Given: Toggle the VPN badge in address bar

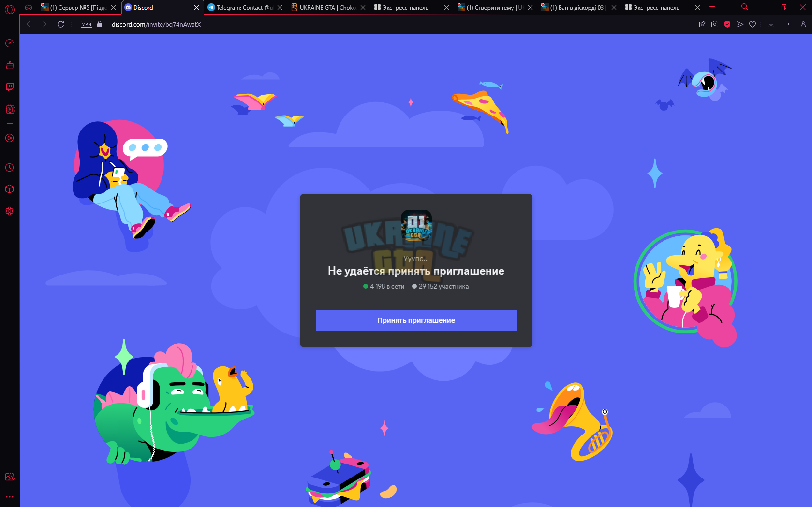Looking at the screenshot, I should (87, 24).
